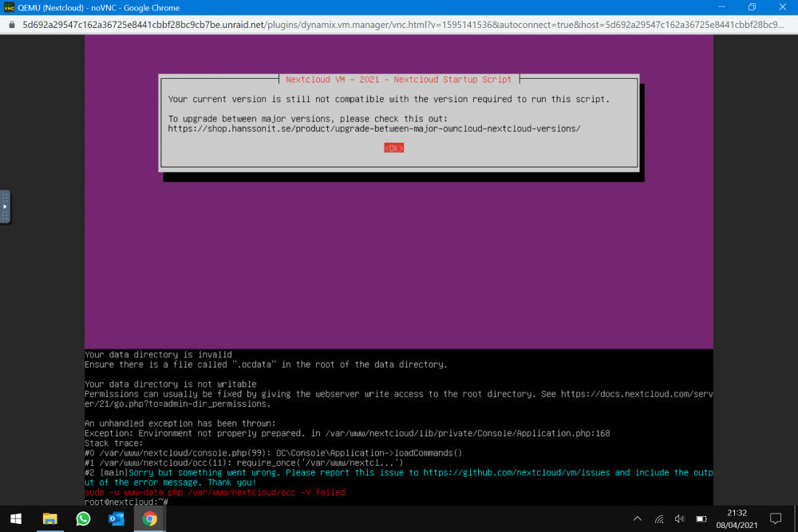Click the 'Your data directory is invalid' line

coord(158,354)
